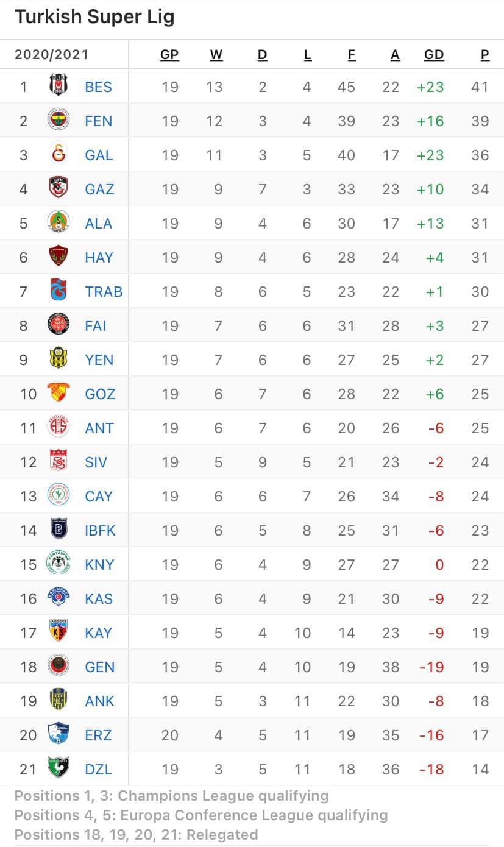Click the Besiktas club crest icon
Viewport: 504px width, 847px height.
[x=59, y=87]
